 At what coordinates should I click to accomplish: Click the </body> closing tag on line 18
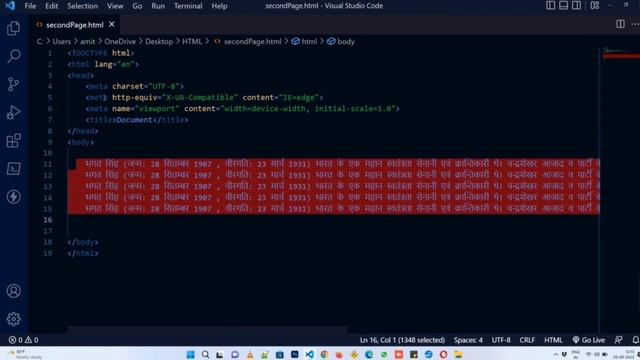(83, 242)
